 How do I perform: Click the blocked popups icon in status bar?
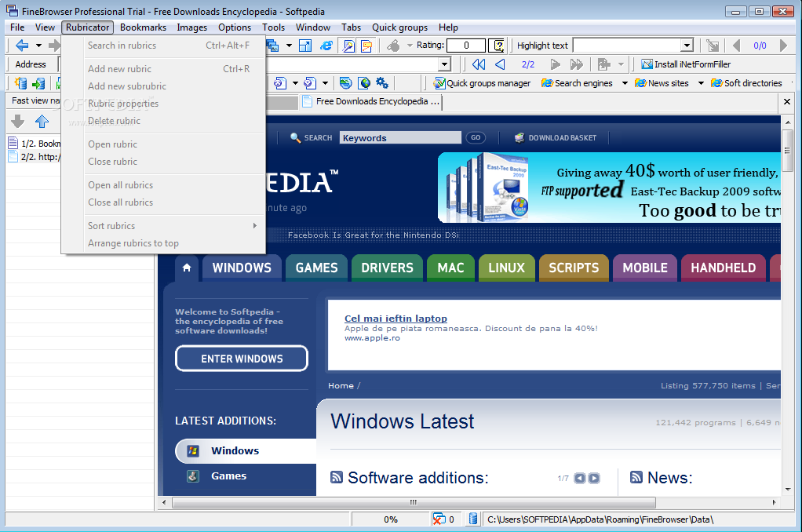coord(439,519)
